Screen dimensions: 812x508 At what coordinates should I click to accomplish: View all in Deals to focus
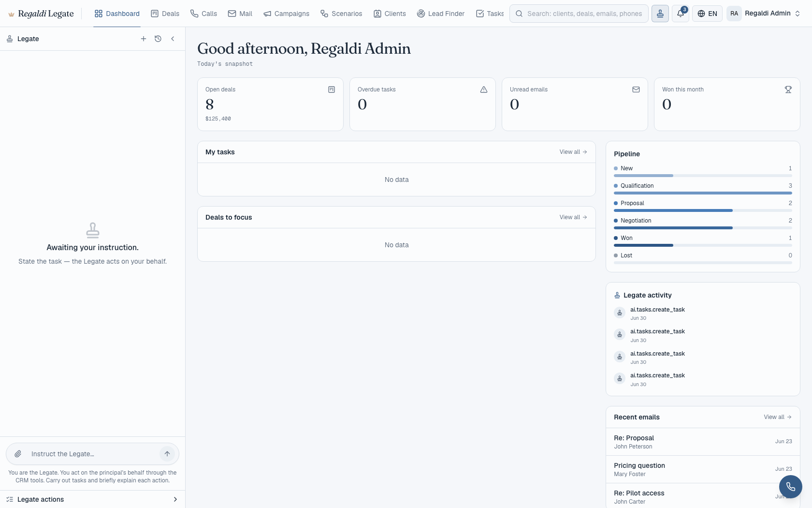573,217
